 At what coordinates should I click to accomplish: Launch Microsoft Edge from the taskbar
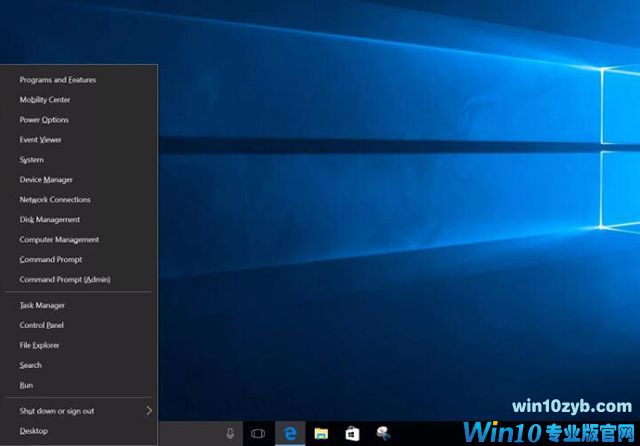tap(290, 433)
